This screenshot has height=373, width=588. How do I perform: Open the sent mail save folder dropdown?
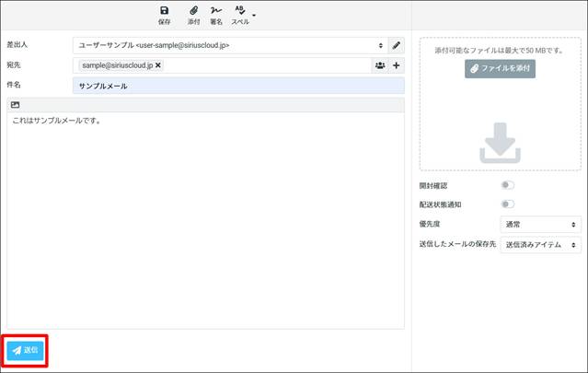[x=539, y=245]
